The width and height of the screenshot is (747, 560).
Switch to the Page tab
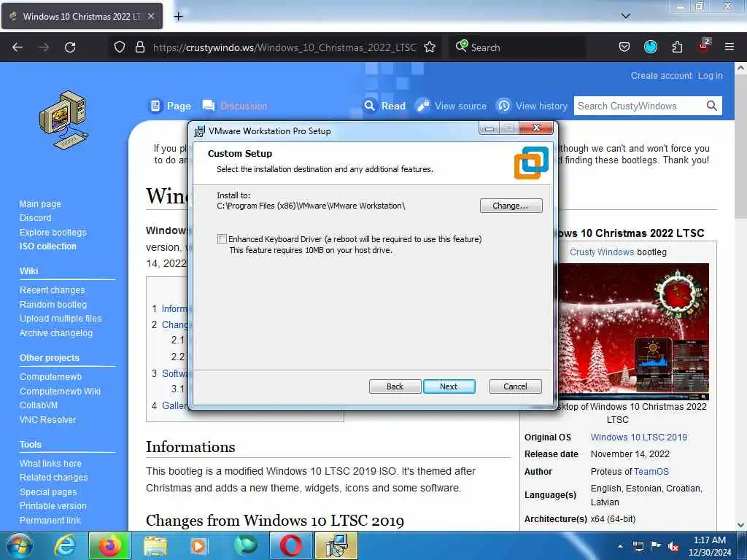click(x=171, y=106)
